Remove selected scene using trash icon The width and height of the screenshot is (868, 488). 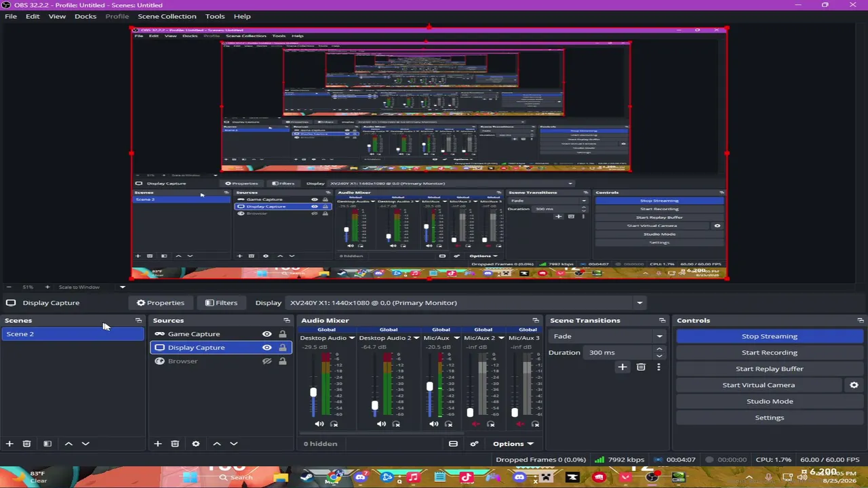point(27,444)
